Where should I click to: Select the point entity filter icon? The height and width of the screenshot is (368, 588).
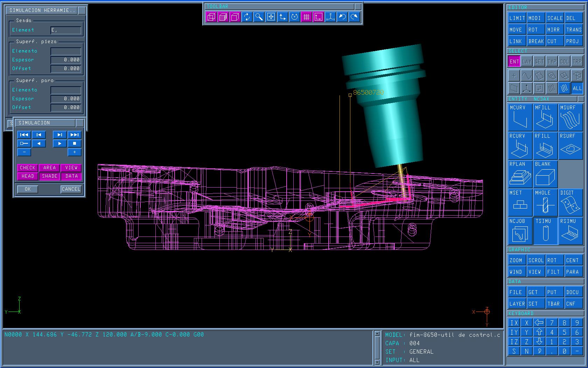coord(514,76)
